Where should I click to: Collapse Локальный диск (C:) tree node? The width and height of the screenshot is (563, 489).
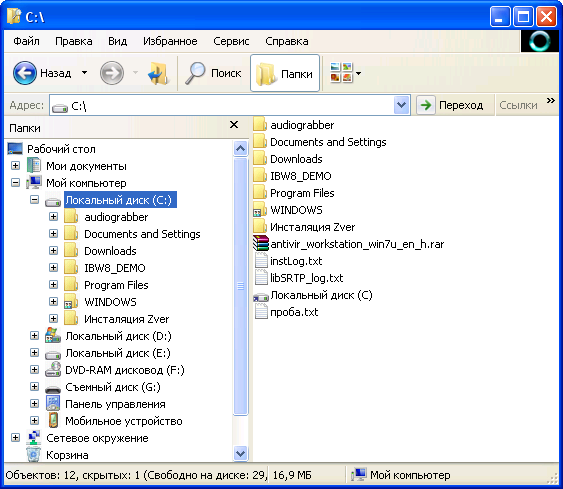[x=34, y=200]
